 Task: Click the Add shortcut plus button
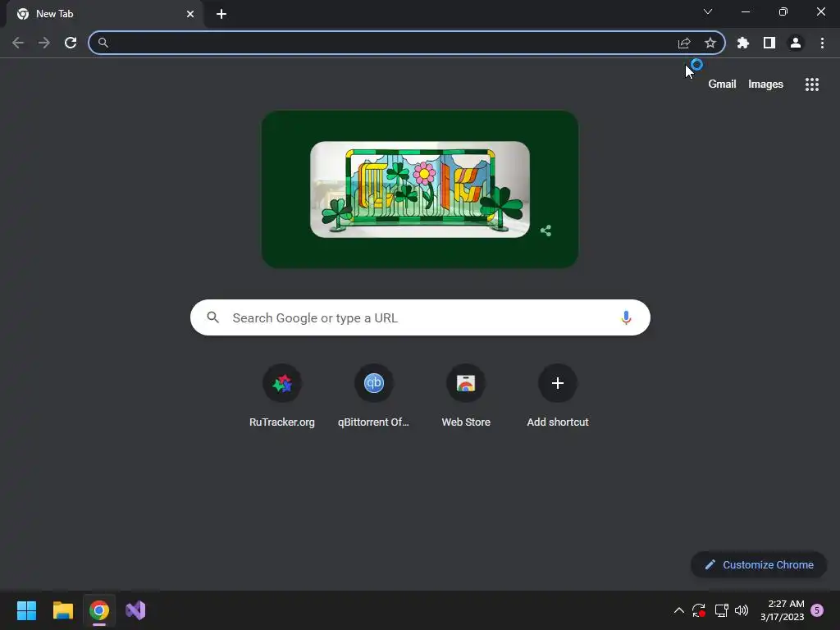tap(558, 383)
